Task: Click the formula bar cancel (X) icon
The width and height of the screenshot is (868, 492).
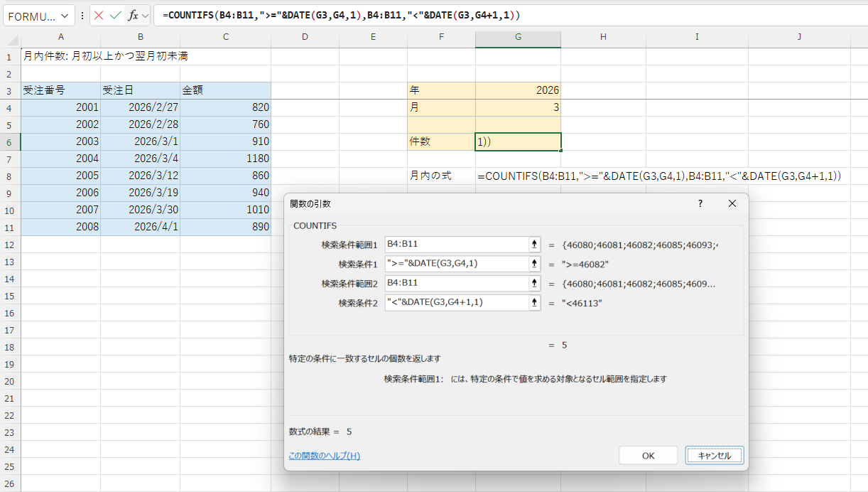Action: (x=99, y=16)
